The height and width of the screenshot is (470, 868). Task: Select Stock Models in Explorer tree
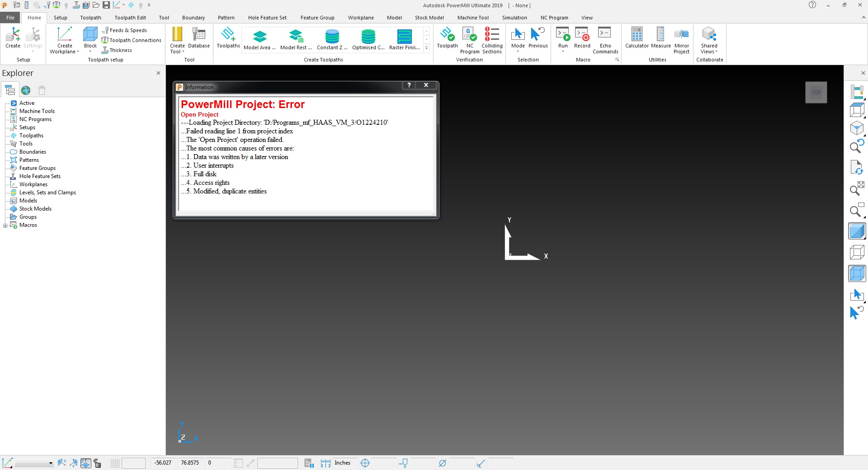tap(35, 209)
